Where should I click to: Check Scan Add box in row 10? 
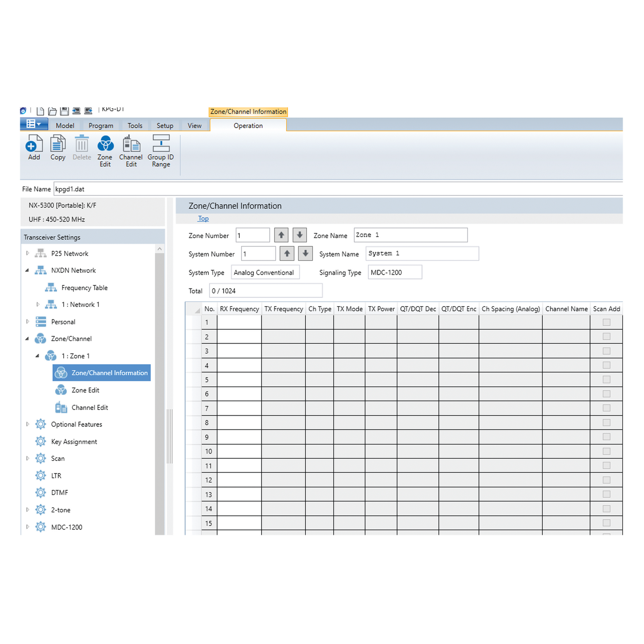tap(606, 451)
